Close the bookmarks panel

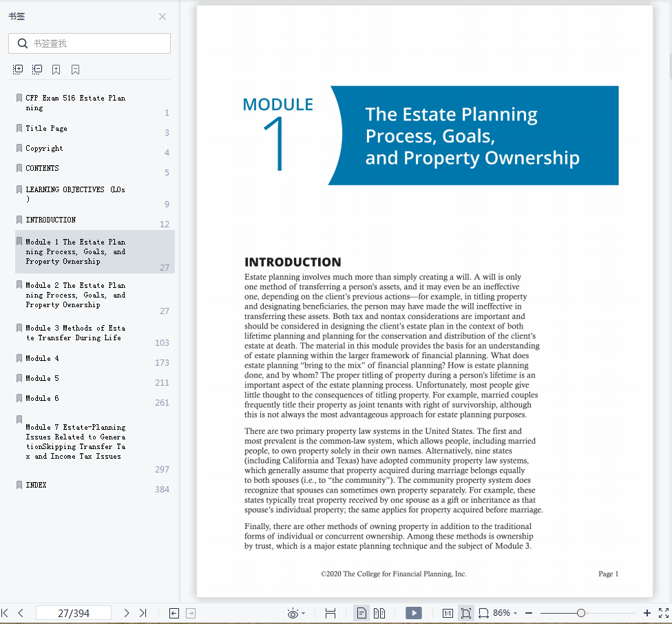pos(162,17)
